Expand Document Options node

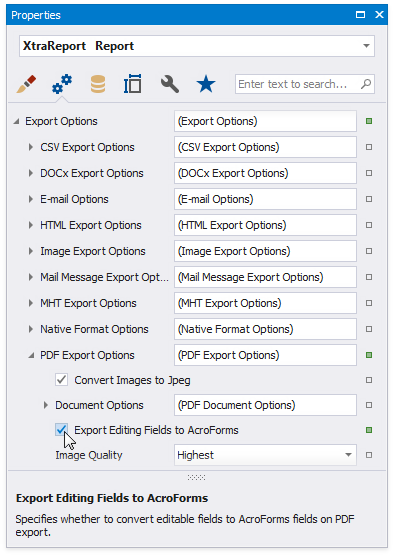(x=46, y=405)
